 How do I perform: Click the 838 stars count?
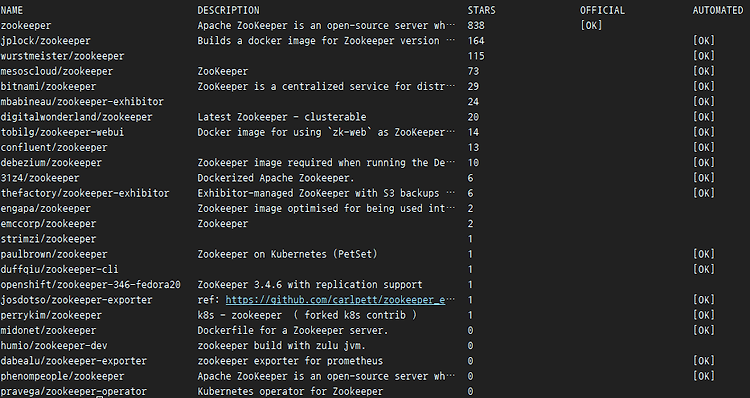pos(476,25)
